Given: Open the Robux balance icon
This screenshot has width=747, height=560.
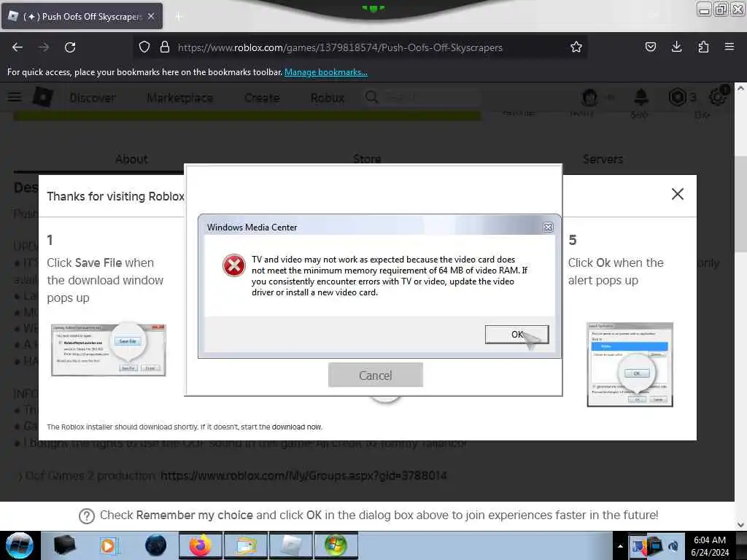Looking at the screenshot, I should [x=677, y=97].
